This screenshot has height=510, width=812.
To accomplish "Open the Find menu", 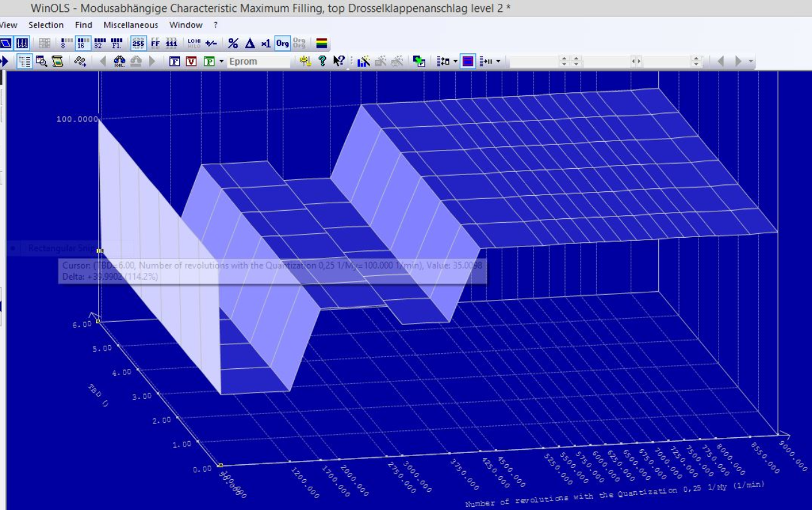I will [x=83, y=25].
